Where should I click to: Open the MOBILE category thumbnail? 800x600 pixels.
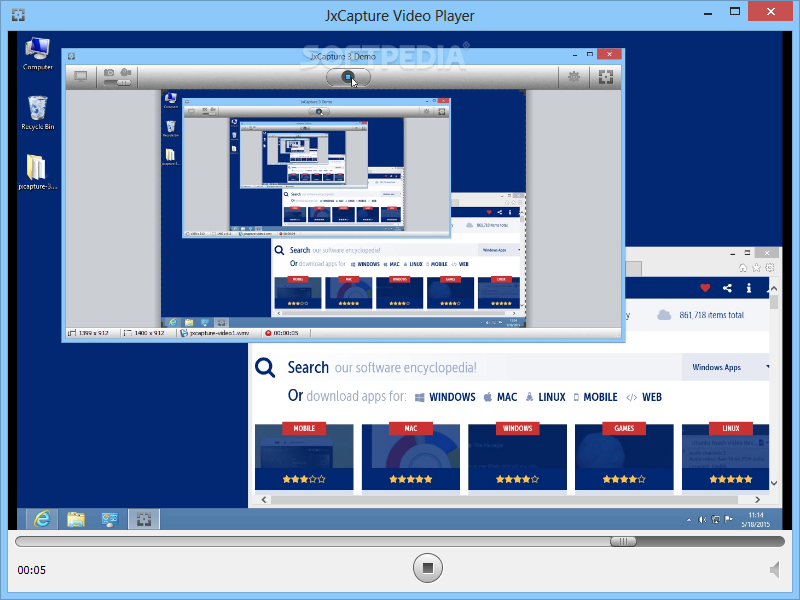(304, 456)
